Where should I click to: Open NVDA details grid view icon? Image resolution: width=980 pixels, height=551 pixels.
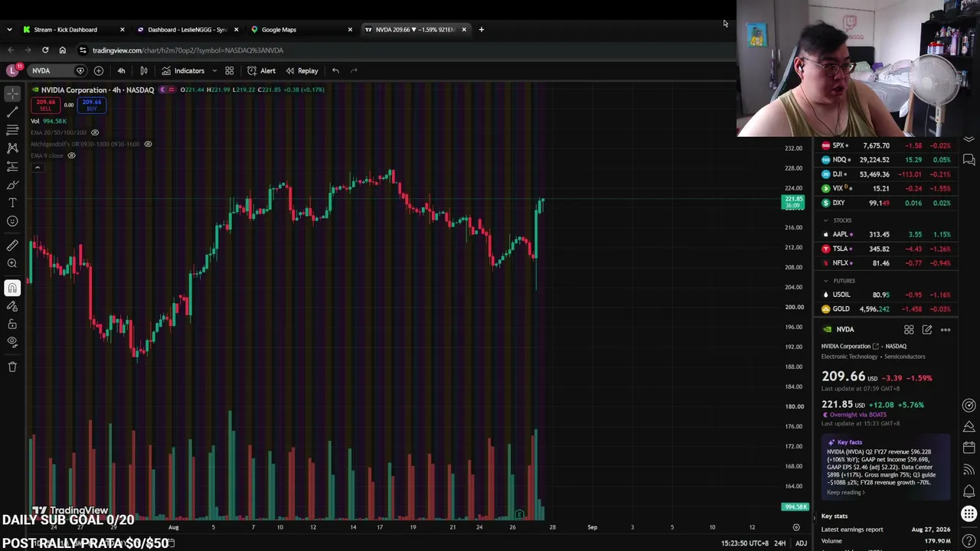coord(909,330)
